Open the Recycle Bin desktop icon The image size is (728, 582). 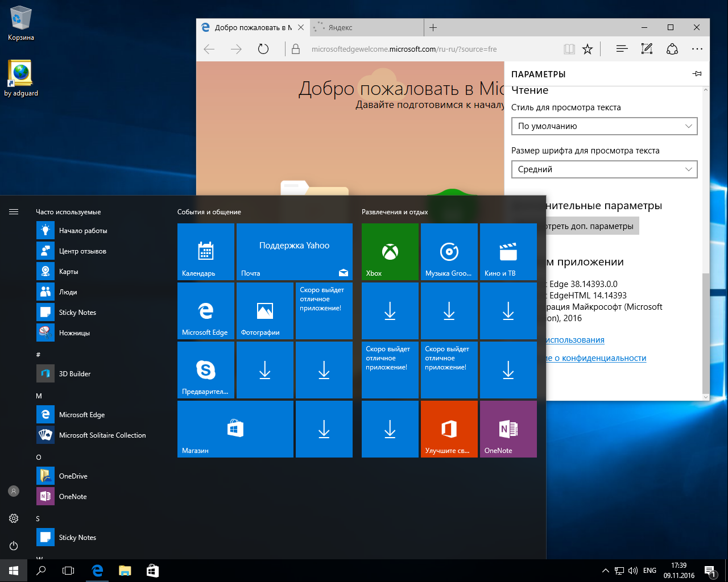(21, 24)
